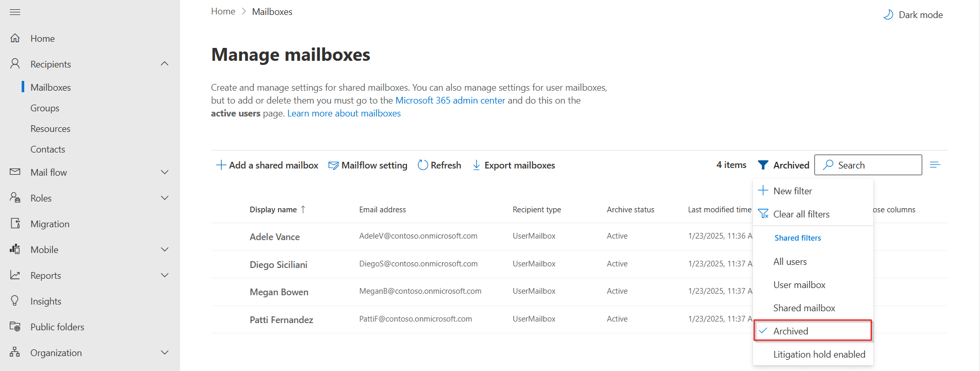The width and height of the screenshot is (980, 371).
Task: Click Add a shared mailbox
Action: click(x=267, y=165)
